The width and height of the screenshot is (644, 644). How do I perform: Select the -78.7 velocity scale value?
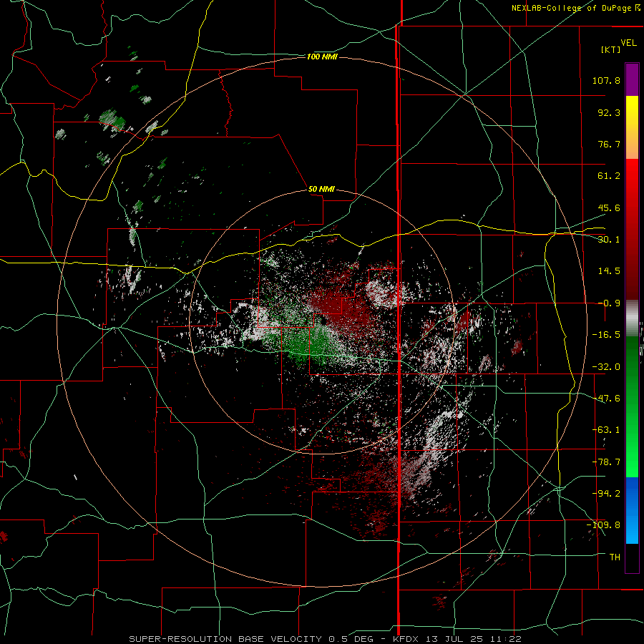click(606, 462)
